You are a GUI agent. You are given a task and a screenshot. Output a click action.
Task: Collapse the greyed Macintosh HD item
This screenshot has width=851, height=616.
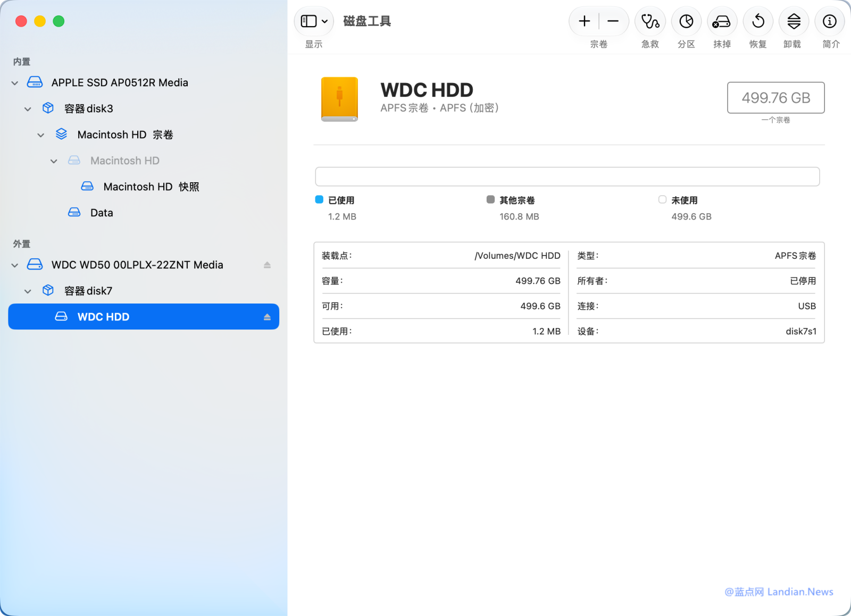pyautogui.click(x=54, y=161)
